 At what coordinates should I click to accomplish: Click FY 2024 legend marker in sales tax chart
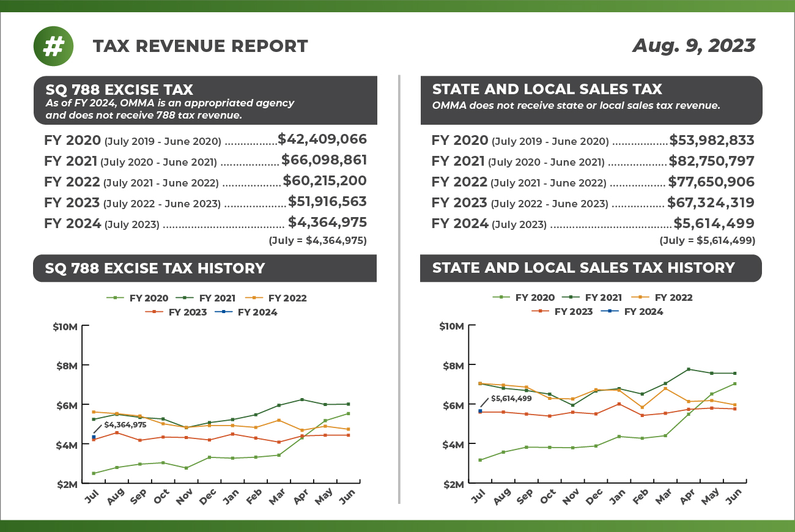click(609, 311)
